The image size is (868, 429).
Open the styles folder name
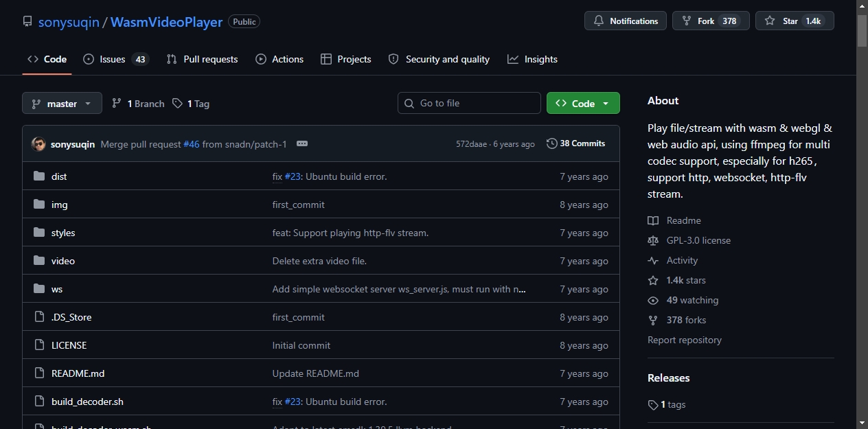click(x=63, y=233)
